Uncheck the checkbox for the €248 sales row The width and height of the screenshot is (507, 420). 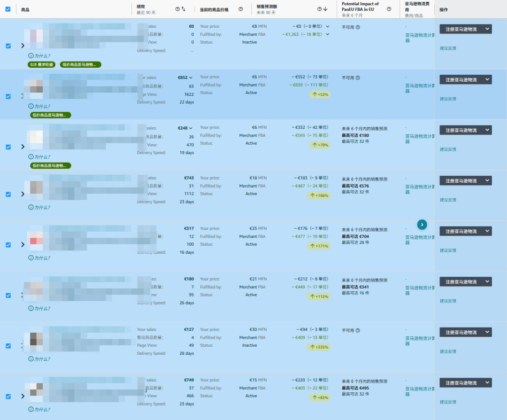click(8, 147)
